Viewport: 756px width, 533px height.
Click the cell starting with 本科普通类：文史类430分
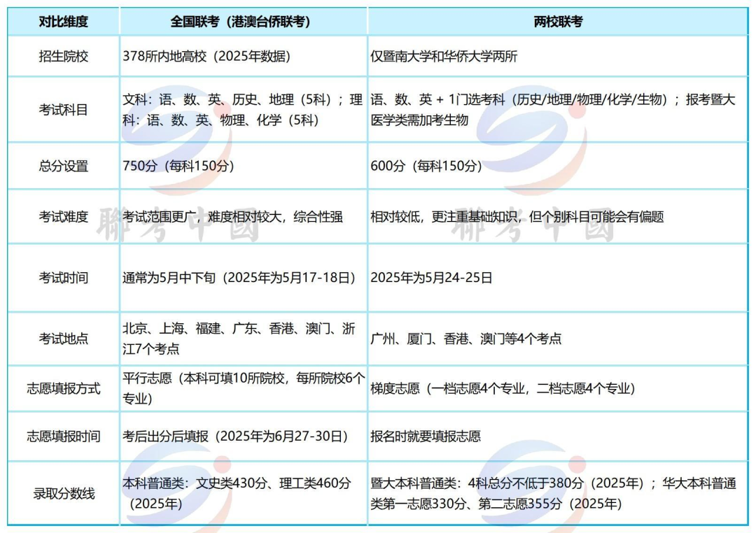(243, 493)
